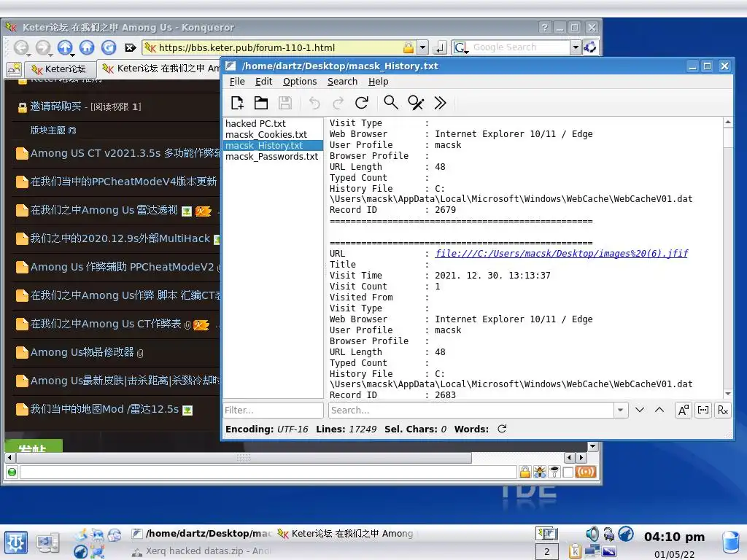Click the orange RSS feed status icon
747x560 pixels.
point(586,472)
